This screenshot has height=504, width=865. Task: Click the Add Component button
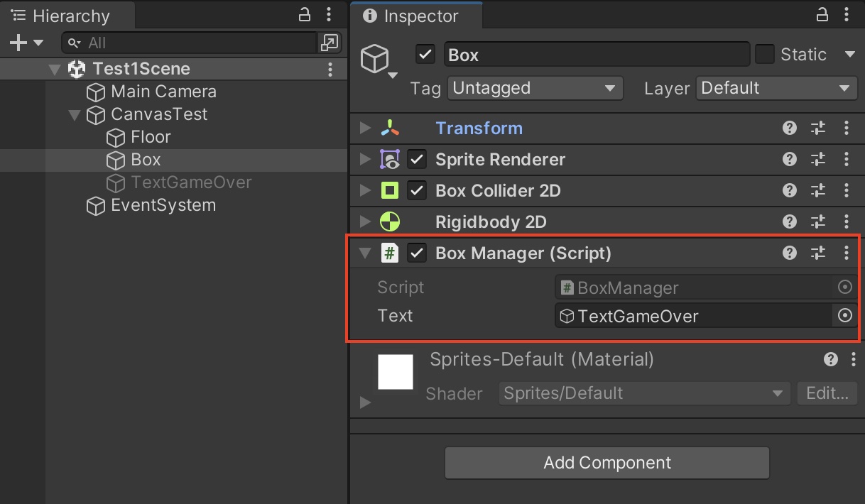tap(607, 463)
